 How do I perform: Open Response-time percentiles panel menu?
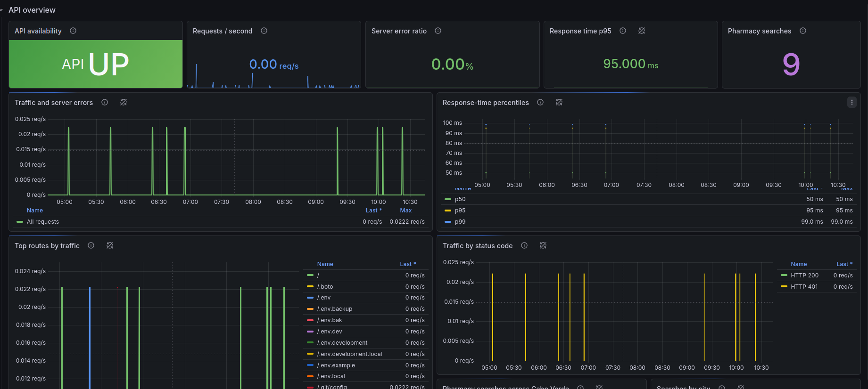click(852, 102)
